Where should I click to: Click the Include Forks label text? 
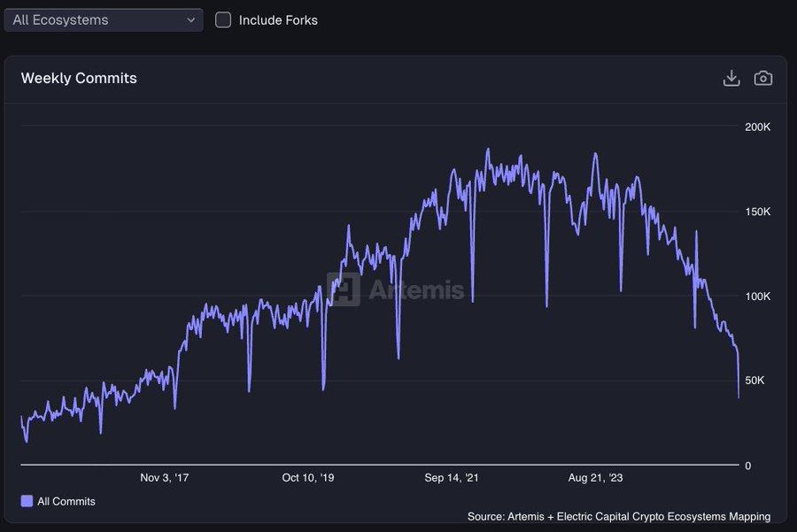(279, 19)
